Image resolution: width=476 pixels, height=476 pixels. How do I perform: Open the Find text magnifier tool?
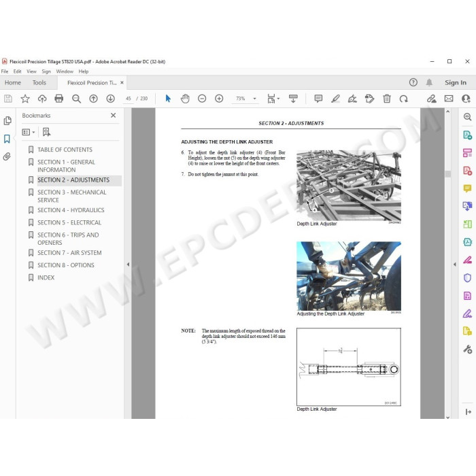pos(76,99)
